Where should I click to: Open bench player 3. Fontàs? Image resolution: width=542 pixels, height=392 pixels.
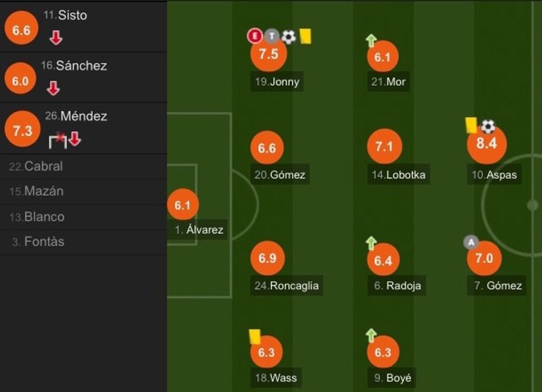38,242
